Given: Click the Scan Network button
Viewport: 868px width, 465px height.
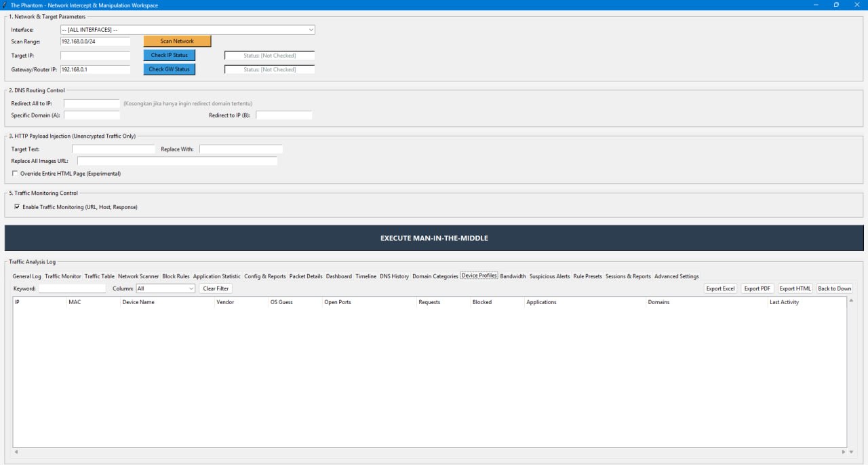Looking at the screenshot, I should pos(178,41).
